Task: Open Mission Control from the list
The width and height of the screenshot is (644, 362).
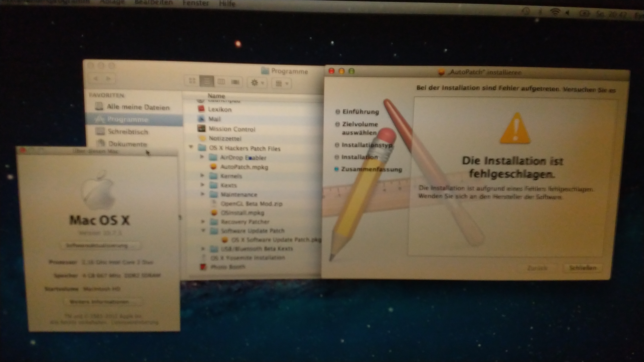Action: tap(231, 129)
